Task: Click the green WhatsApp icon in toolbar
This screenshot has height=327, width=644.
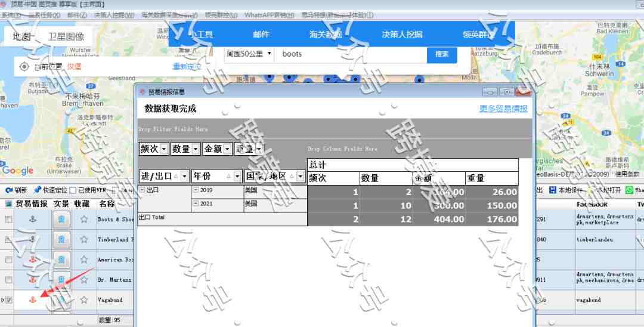Action: [629, 190]
